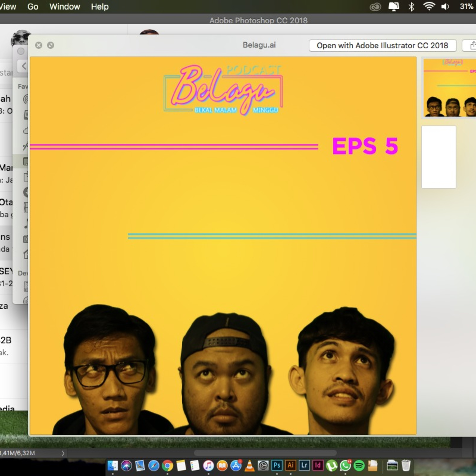Click the Creative Cloud menu bar icon
Image resolution: width=476 pixels, height=476 pixels.
click(375, 7)
